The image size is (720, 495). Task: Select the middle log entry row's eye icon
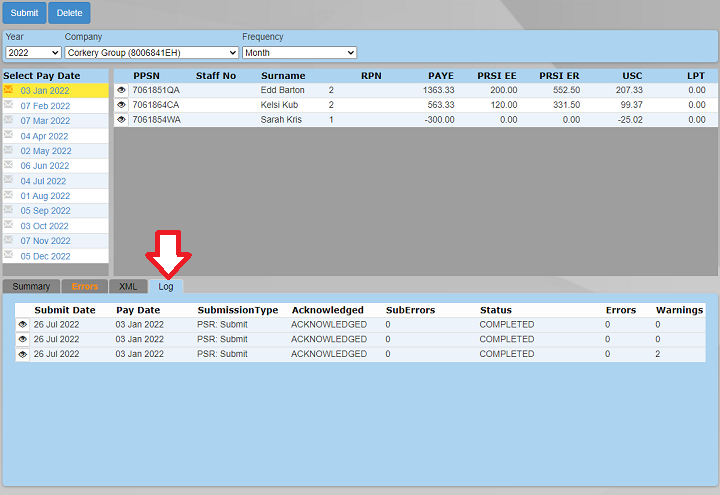[23, 339]
